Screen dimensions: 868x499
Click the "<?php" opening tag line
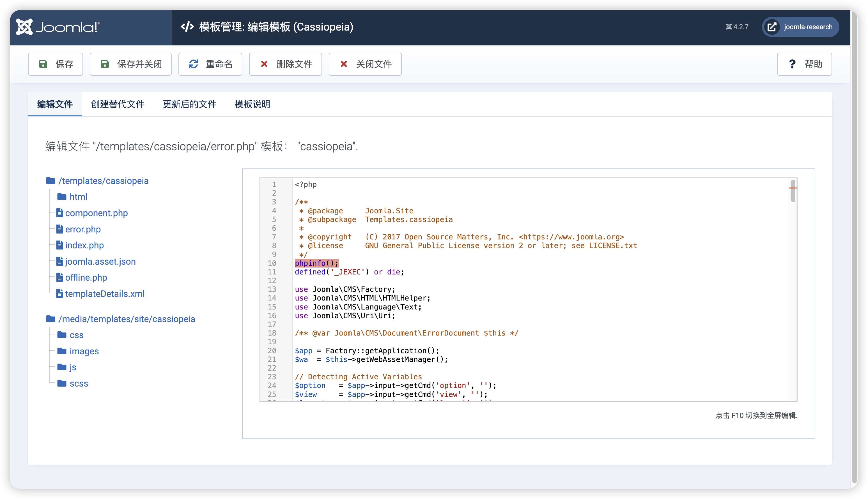tap(306, 184)
